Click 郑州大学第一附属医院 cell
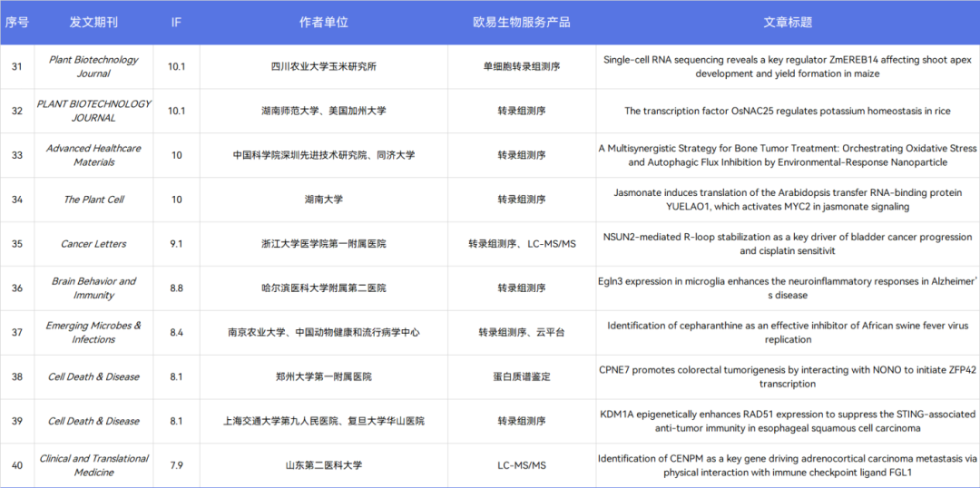Image resolution: width=980 pixels, height=488 pixels. click(324, 376)
